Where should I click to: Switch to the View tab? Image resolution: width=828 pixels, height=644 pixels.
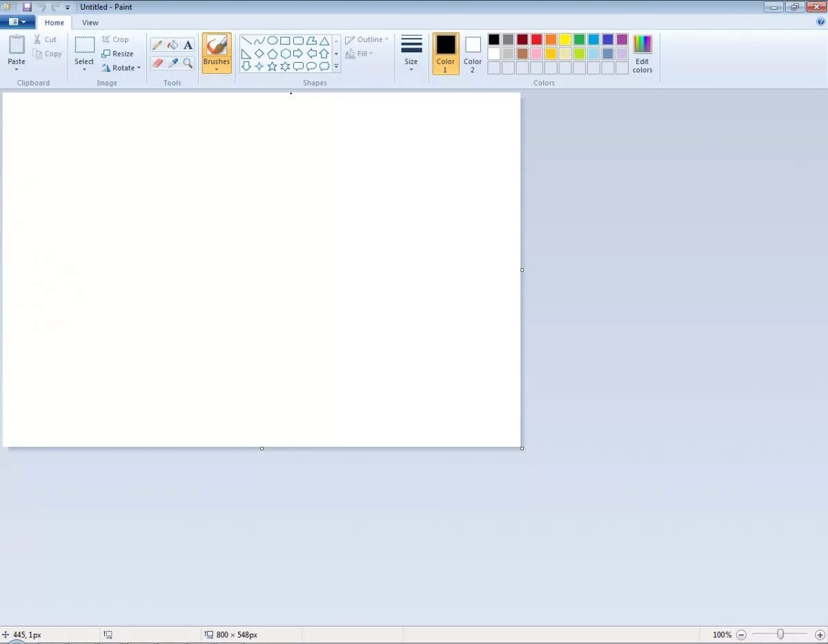click(90, 23)
